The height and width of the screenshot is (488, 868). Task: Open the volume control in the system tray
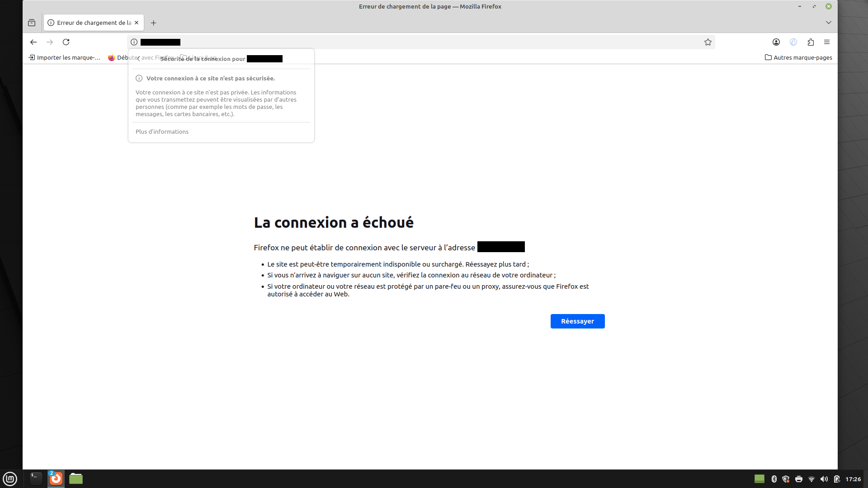coord(824,479)
